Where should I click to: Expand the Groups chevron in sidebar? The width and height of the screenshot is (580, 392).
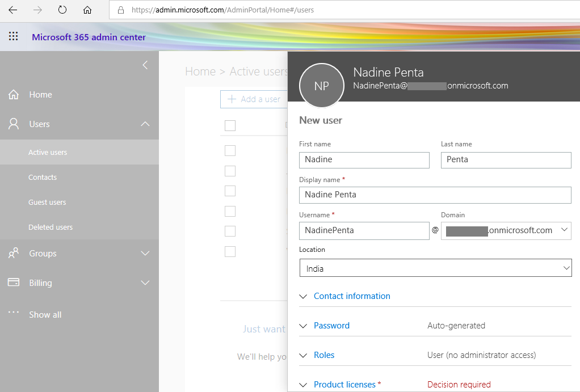(x=145, y=253)
